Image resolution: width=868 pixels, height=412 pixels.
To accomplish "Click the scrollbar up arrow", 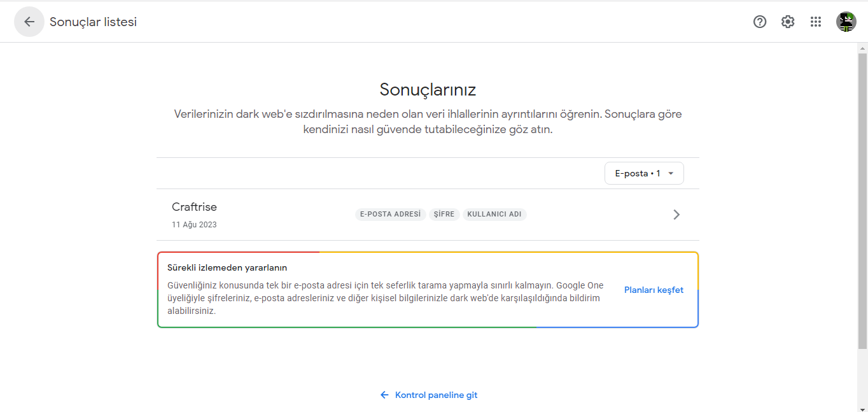I will tap(862, 48).
